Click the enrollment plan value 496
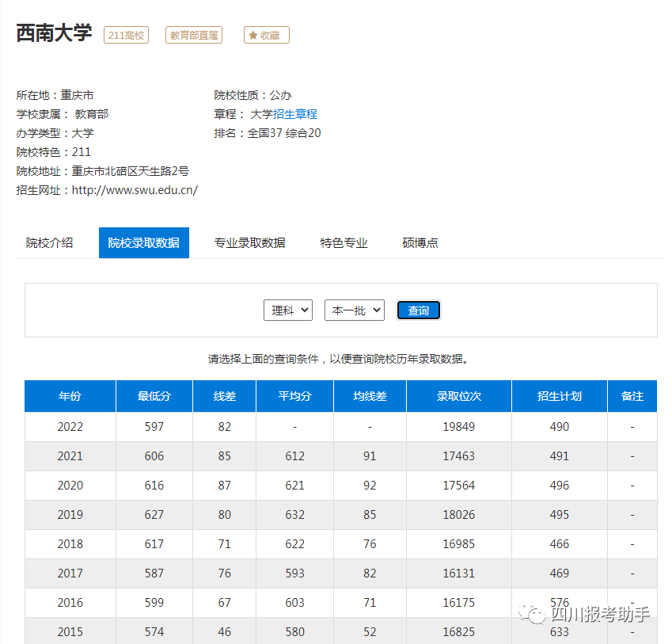672x644 pixels. click(560, 486)
